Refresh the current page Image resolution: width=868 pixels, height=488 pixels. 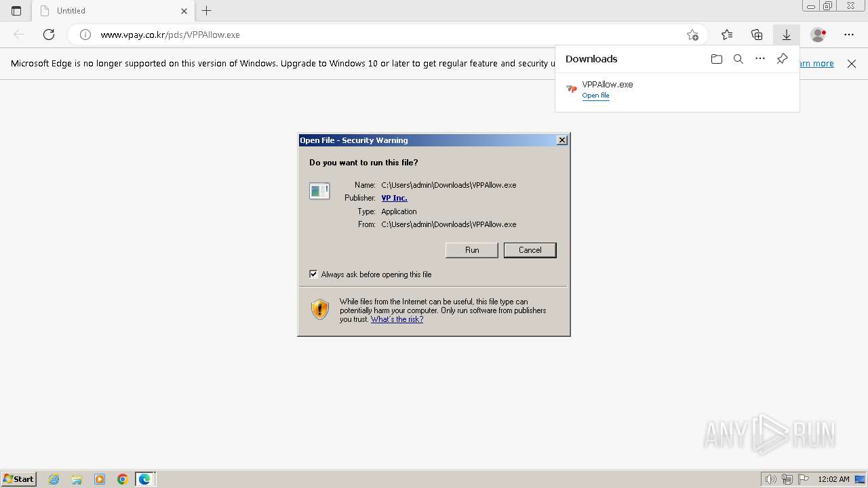(49, 35)
